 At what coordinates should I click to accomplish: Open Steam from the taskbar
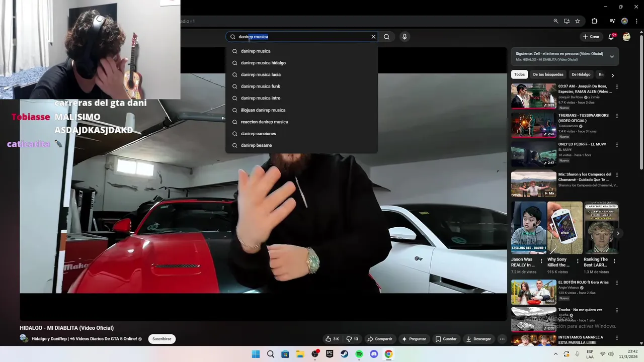344,354
